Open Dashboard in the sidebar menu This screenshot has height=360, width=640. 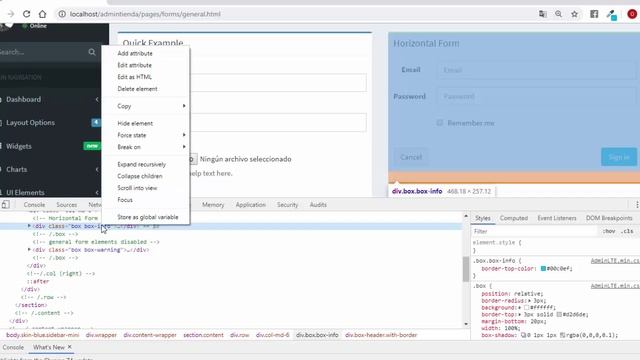coord(23,99)
